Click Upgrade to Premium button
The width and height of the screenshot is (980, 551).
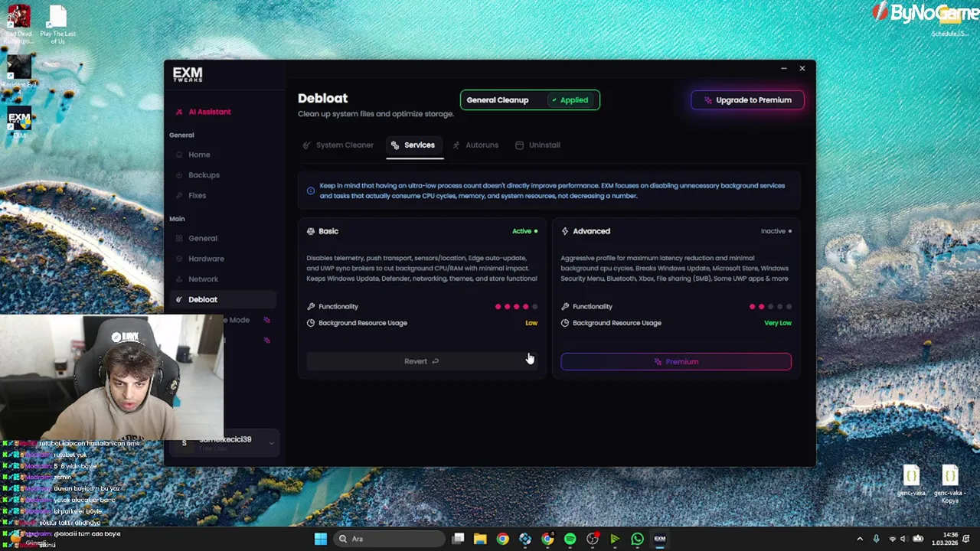click(x=747, y=100)
